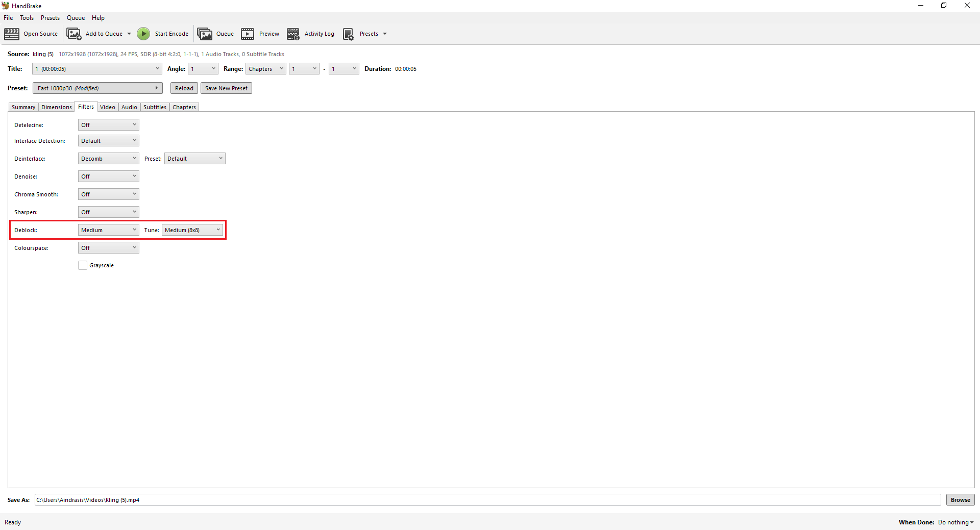This screenshot has height=530, width=980.
Task: Click the Save As file path field
Action: pyautogui.click(x=487, y=500)
